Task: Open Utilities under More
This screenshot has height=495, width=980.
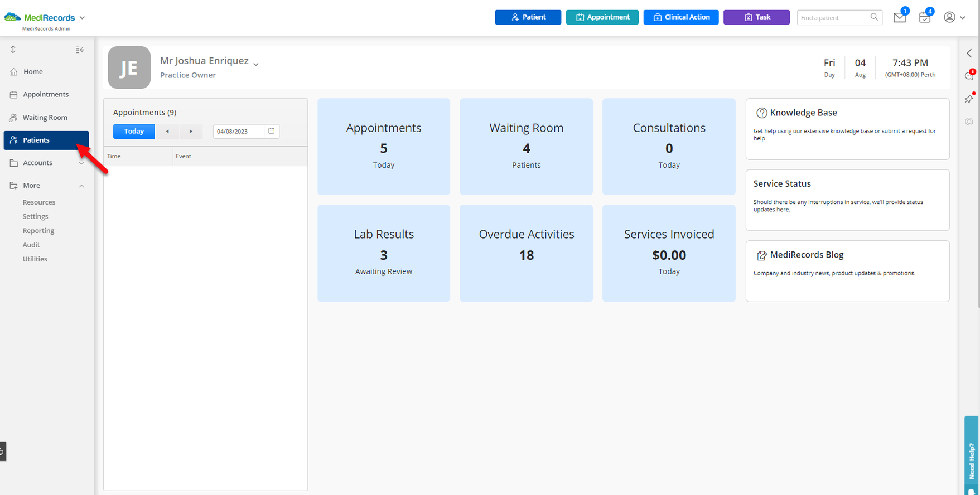Action: (35, 259)
